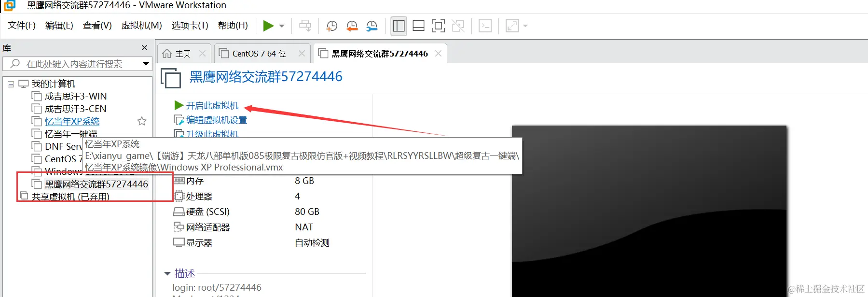Click the VMware Workstation title bar icon

pos(10,5)
